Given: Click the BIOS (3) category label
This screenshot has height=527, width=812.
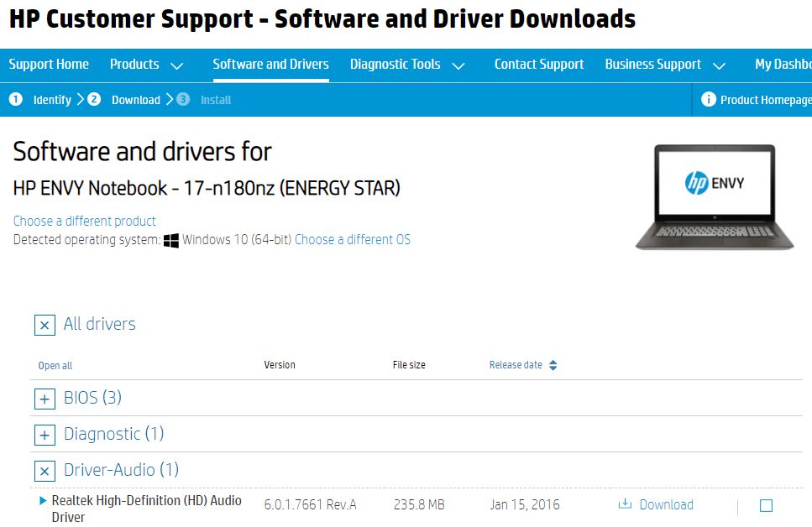Looking at the screenshot, I should tap(92, 398).
